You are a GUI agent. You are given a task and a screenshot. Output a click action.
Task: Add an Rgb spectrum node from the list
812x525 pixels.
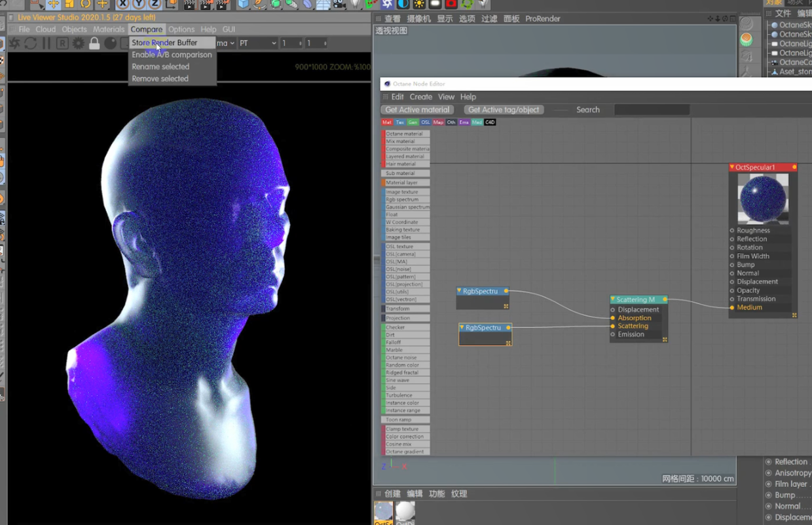coord(406,199)
